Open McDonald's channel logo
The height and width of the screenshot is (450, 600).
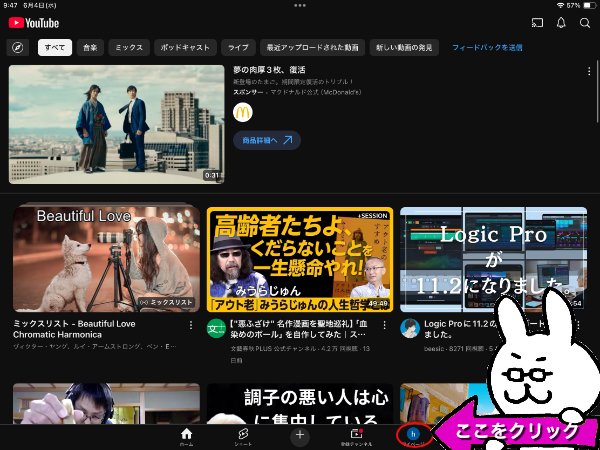(243, 112)
